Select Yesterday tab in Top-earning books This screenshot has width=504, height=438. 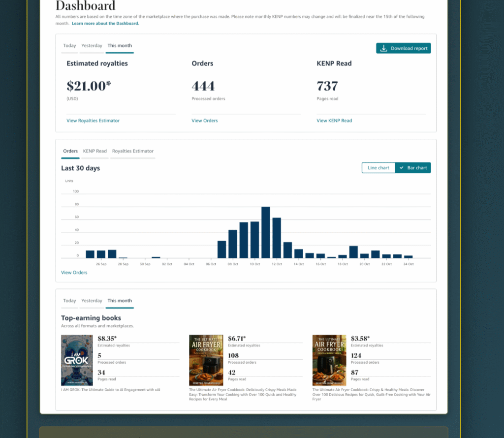tap(92, 301)
